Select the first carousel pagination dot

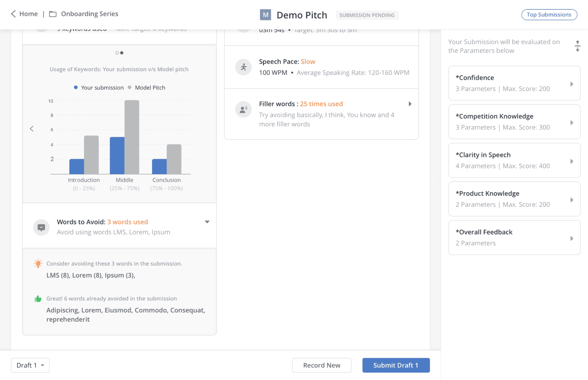click(117, 53)
